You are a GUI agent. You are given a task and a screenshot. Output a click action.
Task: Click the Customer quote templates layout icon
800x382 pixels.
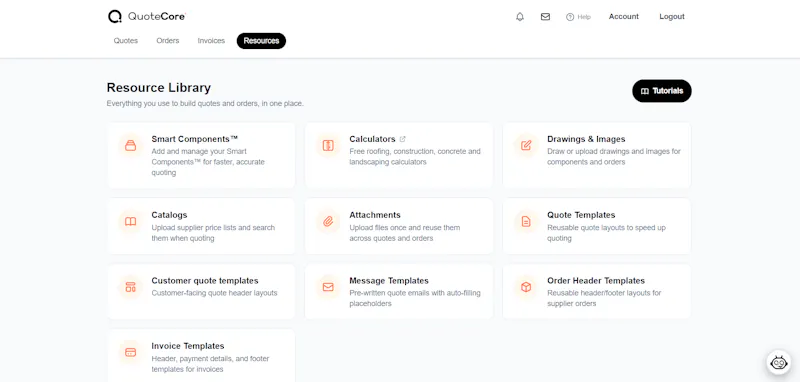(131, 287)
